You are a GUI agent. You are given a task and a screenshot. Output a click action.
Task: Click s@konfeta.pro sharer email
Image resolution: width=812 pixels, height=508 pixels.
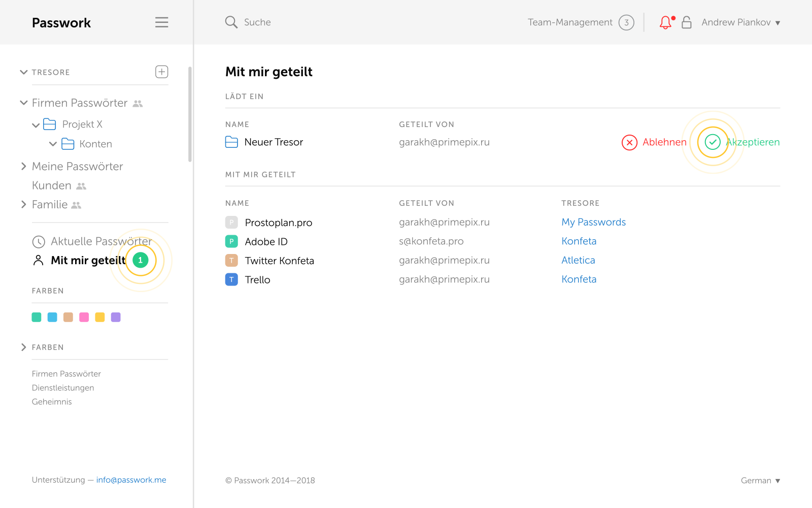pyautogui.click(x=431, y=241)
